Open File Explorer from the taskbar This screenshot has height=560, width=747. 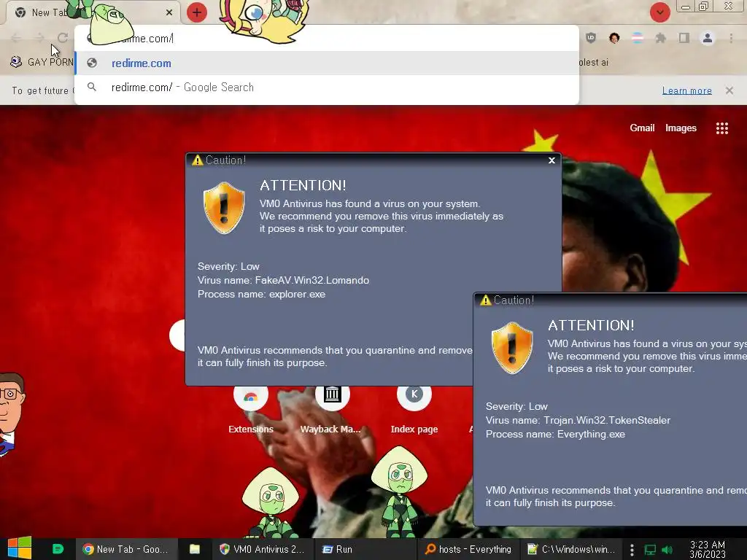tap(194, 549)
